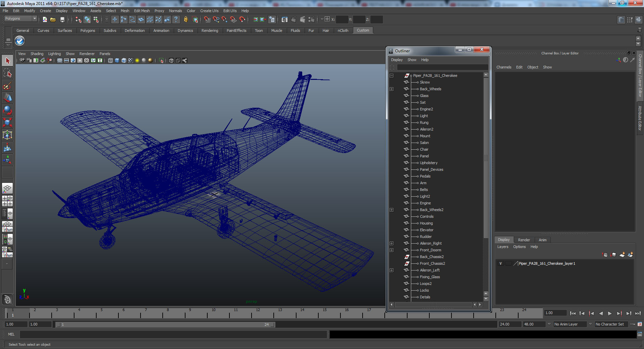
Task: Collapse the Piper_PA28_161_Cherokee group
Action: 391,76
